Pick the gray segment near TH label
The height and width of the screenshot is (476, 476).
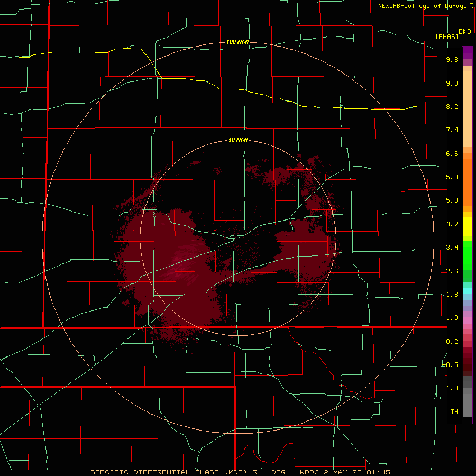click(467, 405)
